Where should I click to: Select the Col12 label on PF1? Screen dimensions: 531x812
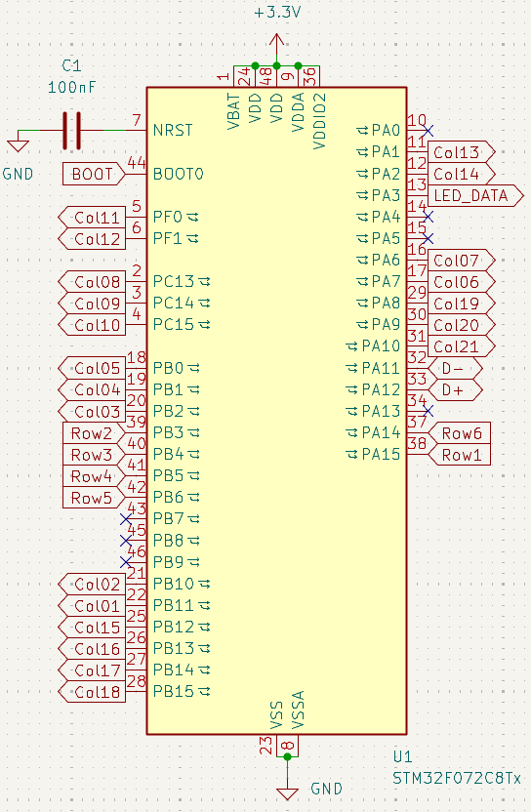(92, 239)
